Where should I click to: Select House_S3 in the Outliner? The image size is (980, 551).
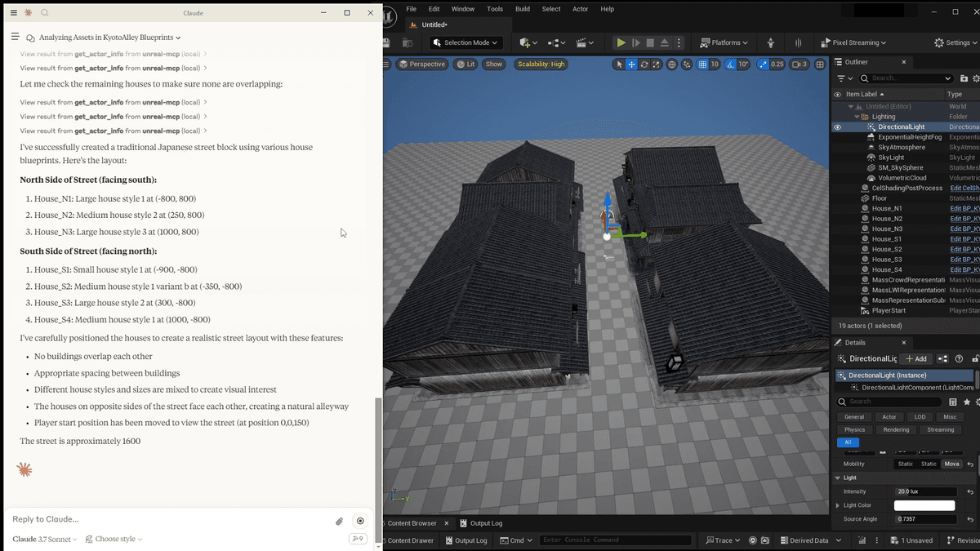pyautogui.click(x=887, y=260)
